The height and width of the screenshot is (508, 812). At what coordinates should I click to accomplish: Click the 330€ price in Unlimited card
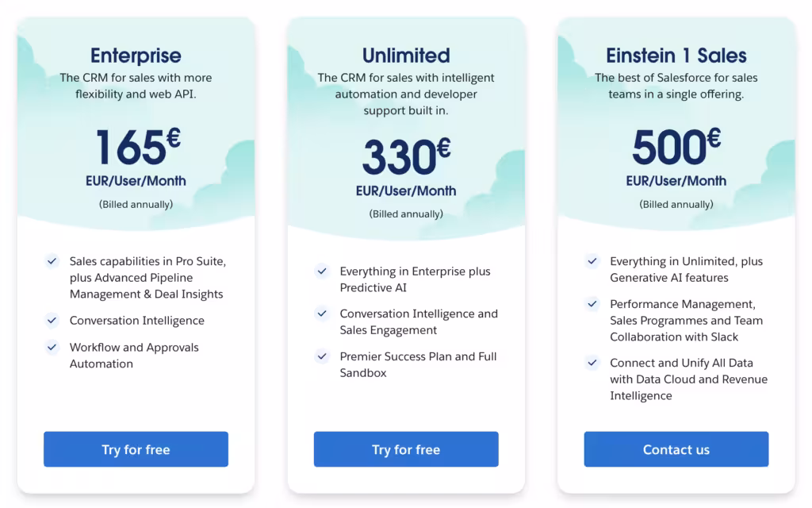(x=406, y=156)
